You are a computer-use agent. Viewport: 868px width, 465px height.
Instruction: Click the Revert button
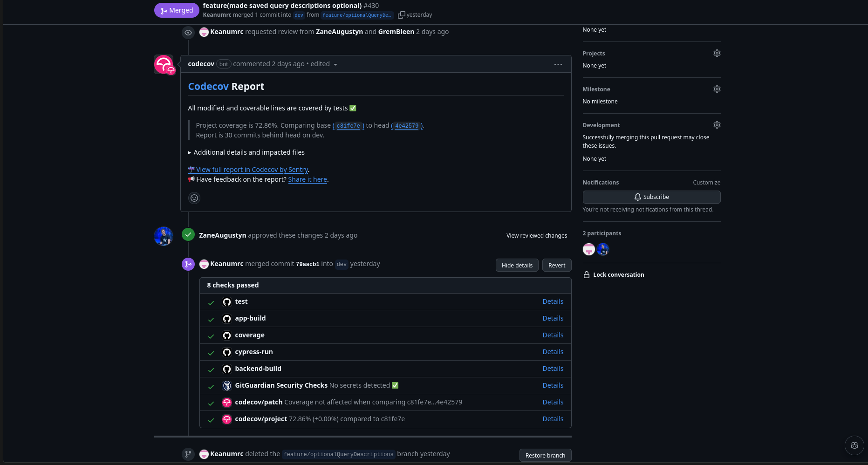(557, 265)
